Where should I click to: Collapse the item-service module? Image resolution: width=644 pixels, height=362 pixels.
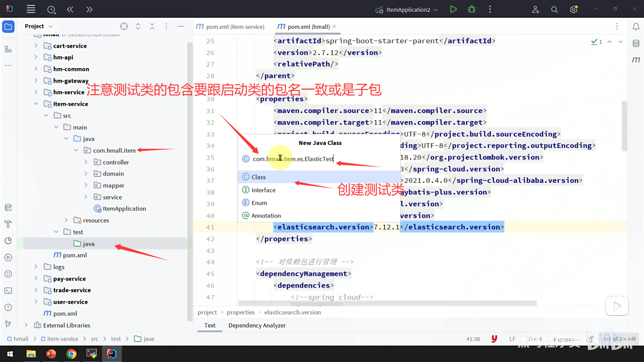click(x=36, y=104)
